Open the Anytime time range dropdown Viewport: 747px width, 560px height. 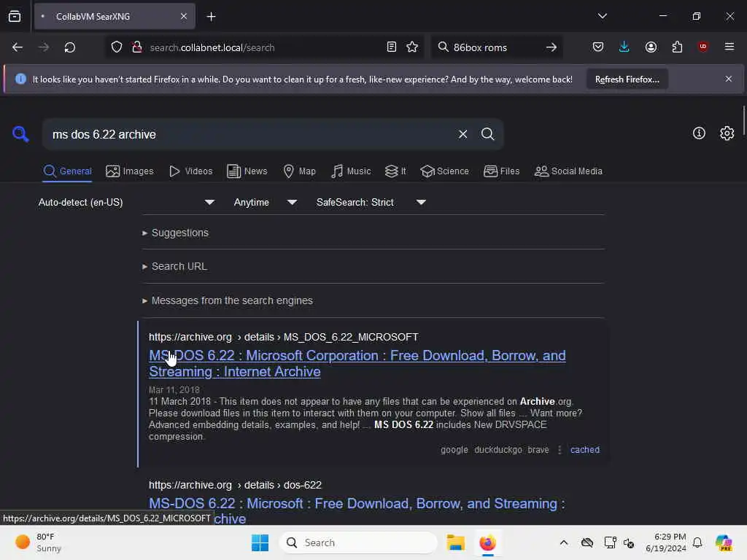(266, 203)
